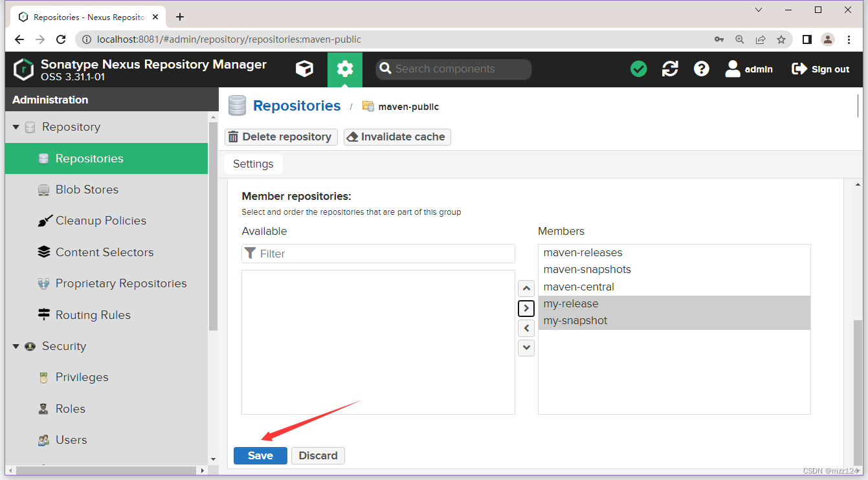Select the Settings tab

click(x=253, y=164)
